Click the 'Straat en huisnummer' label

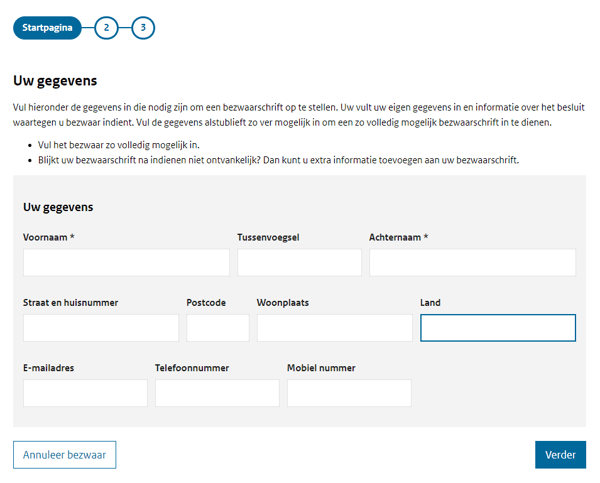click(x=70, y=303)
